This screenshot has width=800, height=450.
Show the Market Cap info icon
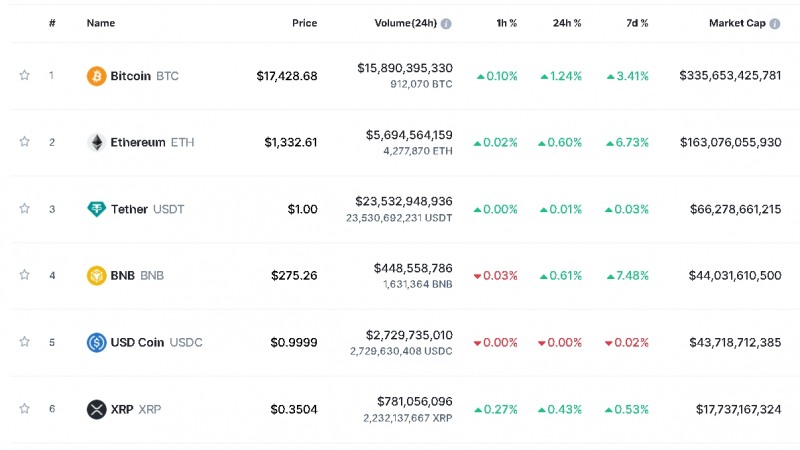pyautogui.click(x=775, y=23)
